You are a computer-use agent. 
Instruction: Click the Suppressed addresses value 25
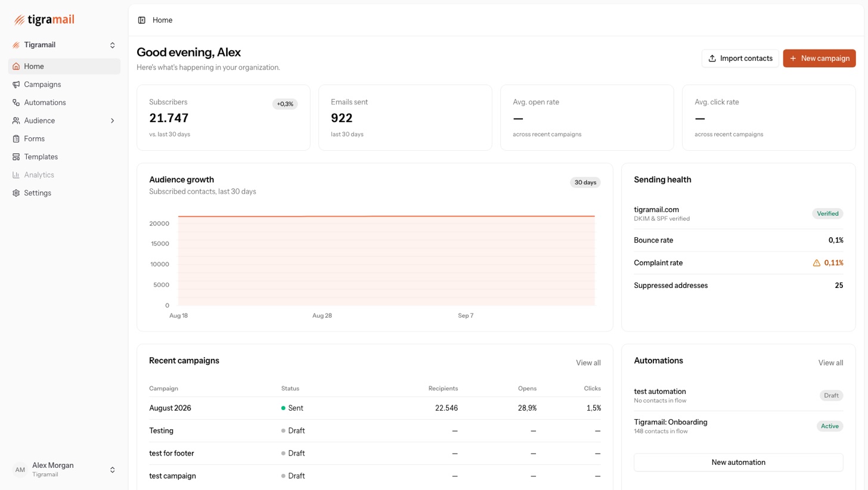tap(839, 286)
